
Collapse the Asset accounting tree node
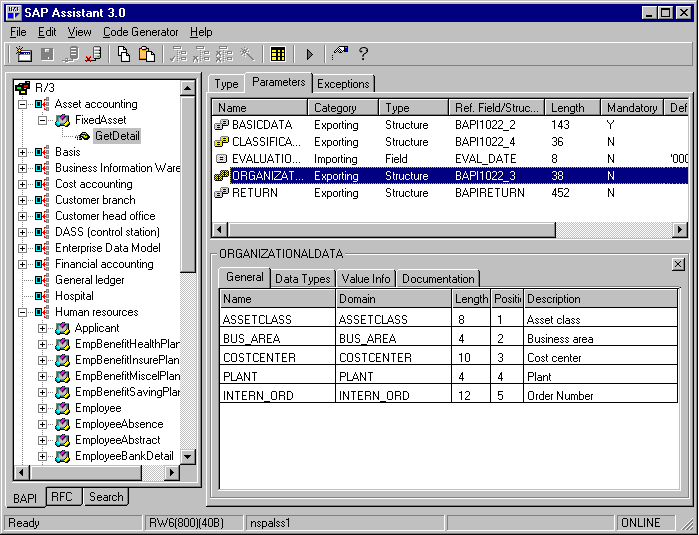[22, 104]
